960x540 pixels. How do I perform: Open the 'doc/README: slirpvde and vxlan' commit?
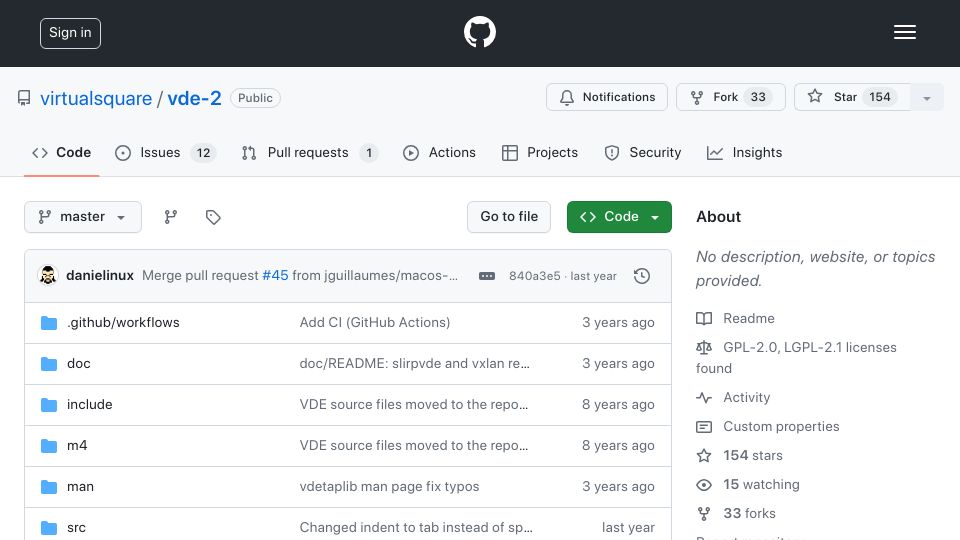[x=414, y=364]
